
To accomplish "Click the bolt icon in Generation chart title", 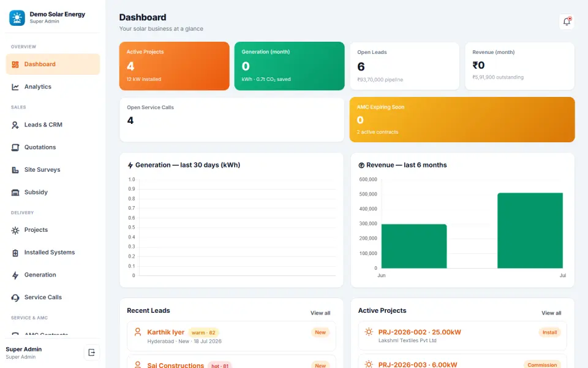I will click(x=130, y=165).
